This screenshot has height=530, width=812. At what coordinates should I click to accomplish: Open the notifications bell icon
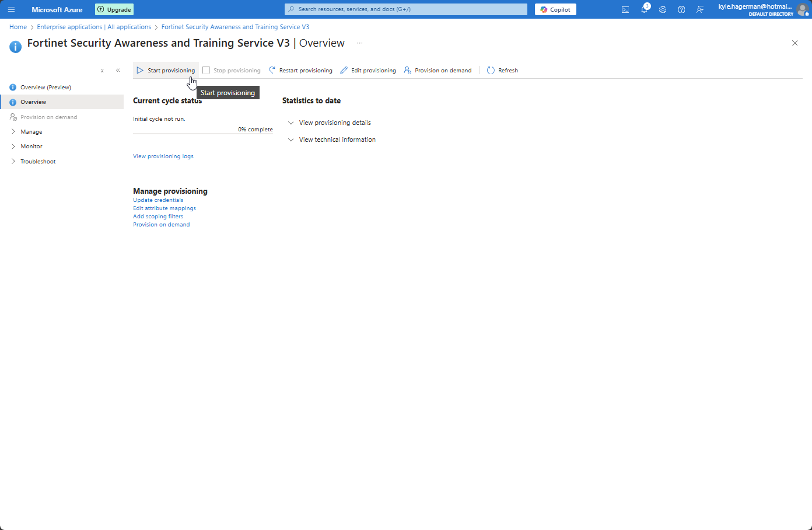pyautogui.click(x=645, y=9)
